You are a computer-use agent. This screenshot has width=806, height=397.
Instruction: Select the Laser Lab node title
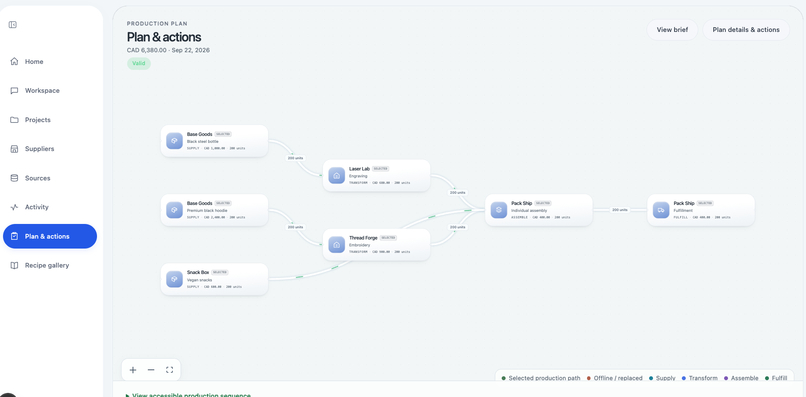click(x=359, y=169)
